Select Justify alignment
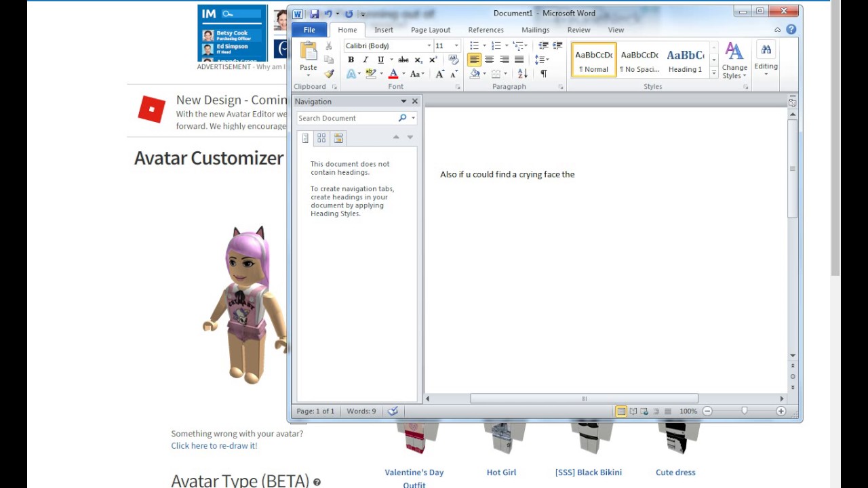This screenshot has height=488, width=868. pyautogui.click(x=519, y=60)
